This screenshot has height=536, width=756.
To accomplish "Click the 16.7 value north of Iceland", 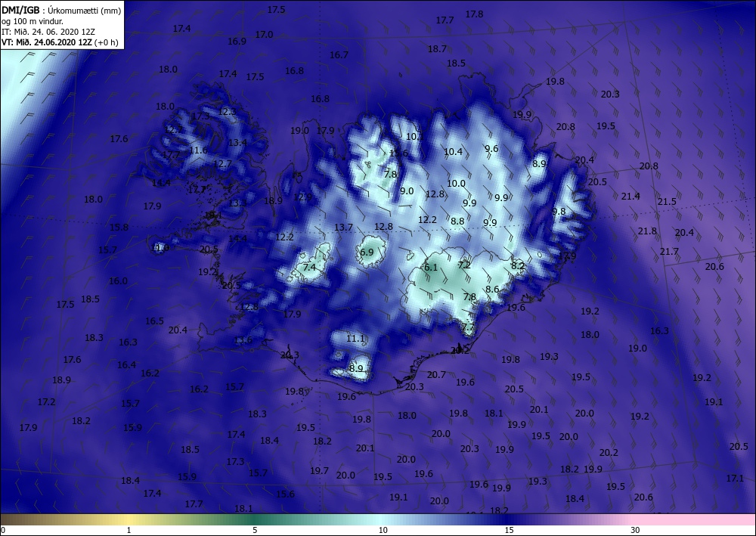I will coord(339,55).
